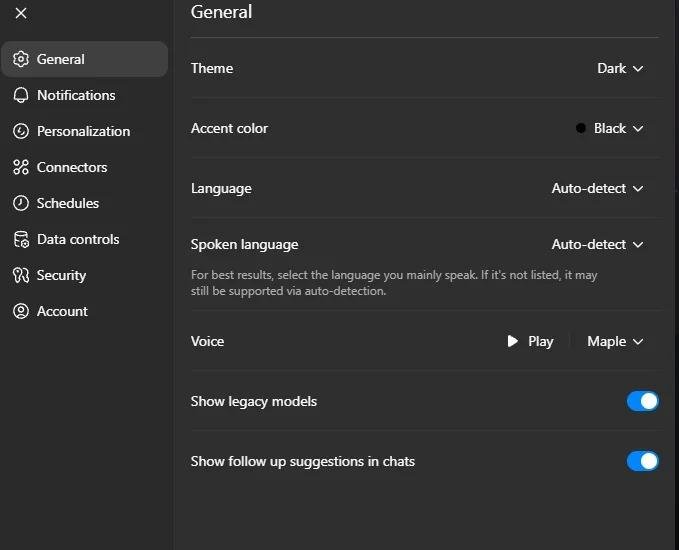The image size is (679, 550).
Task: Click the Account profile icon
Action: [x=21, y=311]
